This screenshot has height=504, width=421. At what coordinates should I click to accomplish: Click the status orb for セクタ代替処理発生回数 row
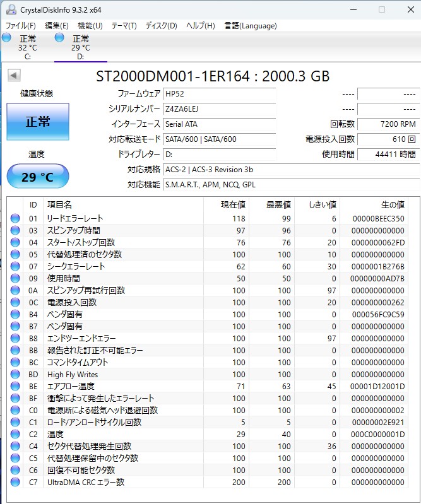(15, 446)
